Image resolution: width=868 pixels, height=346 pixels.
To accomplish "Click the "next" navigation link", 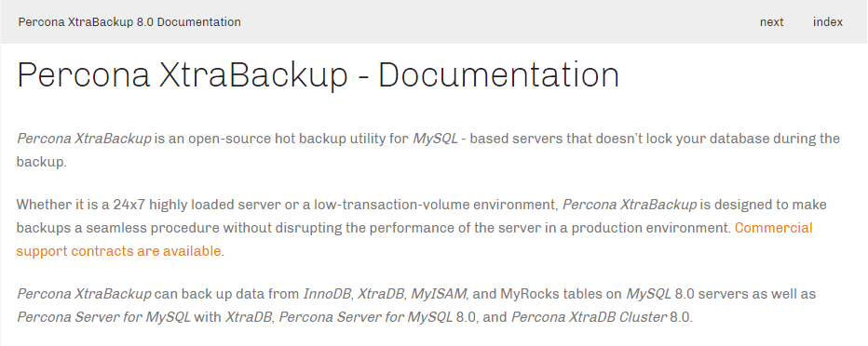I will tap(771, 22).
